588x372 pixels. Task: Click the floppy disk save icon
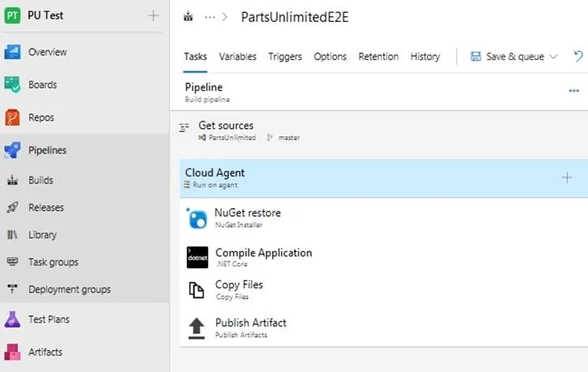pos(476,57)
